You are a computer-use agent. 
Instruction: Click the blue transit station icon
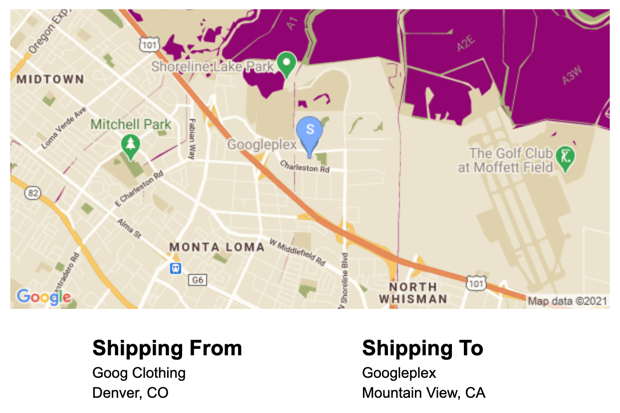pyautogui.click(x=176, y=268)
